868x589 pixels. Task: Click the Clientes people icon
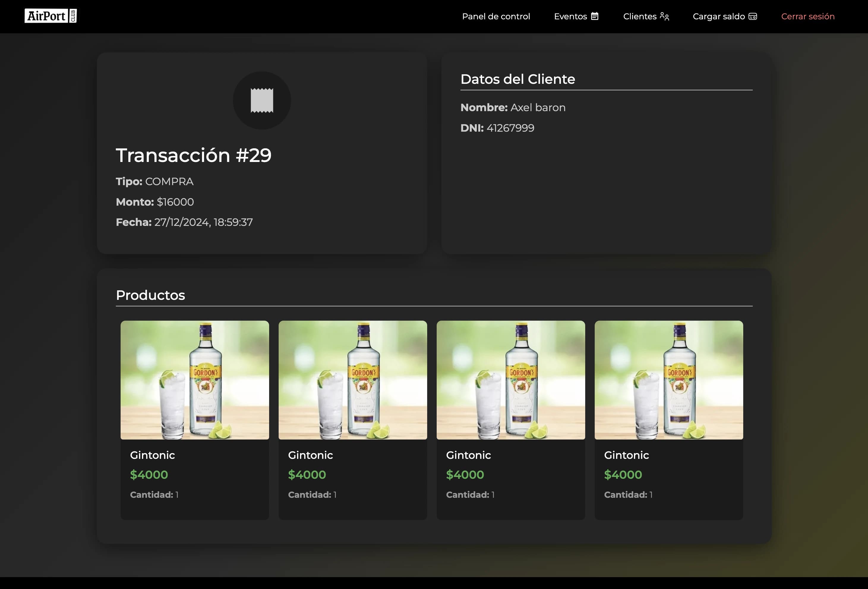664,16
